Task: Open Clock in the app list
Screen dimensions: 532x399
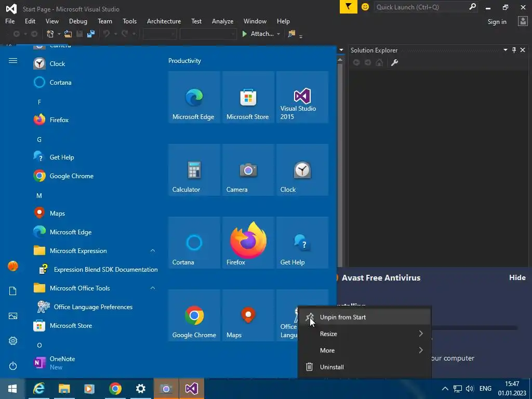Action: point(95,64)
